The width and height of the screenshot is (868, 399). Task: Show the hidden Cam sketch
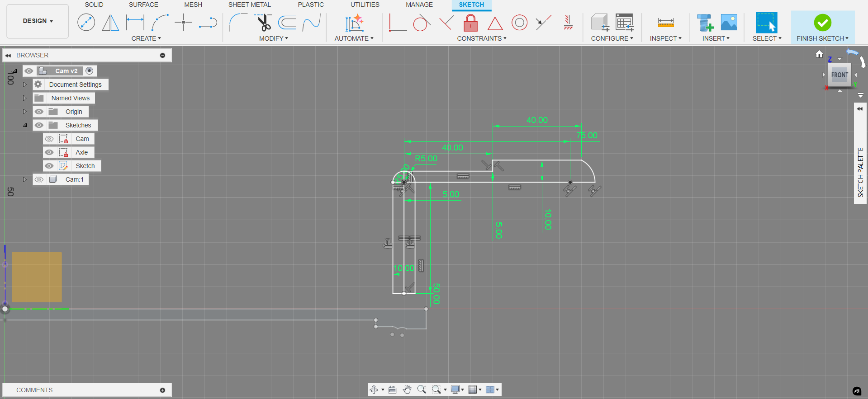[x=49, y=139]
